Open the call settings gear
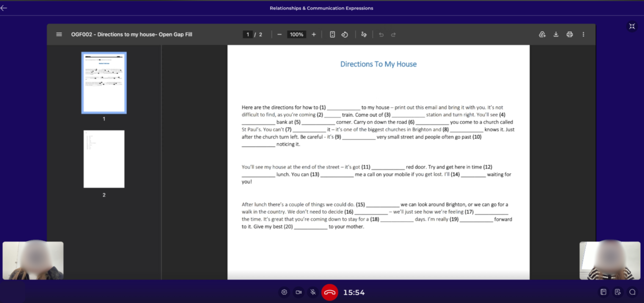This screenshot has height=303, width=644. pos(284,292)
